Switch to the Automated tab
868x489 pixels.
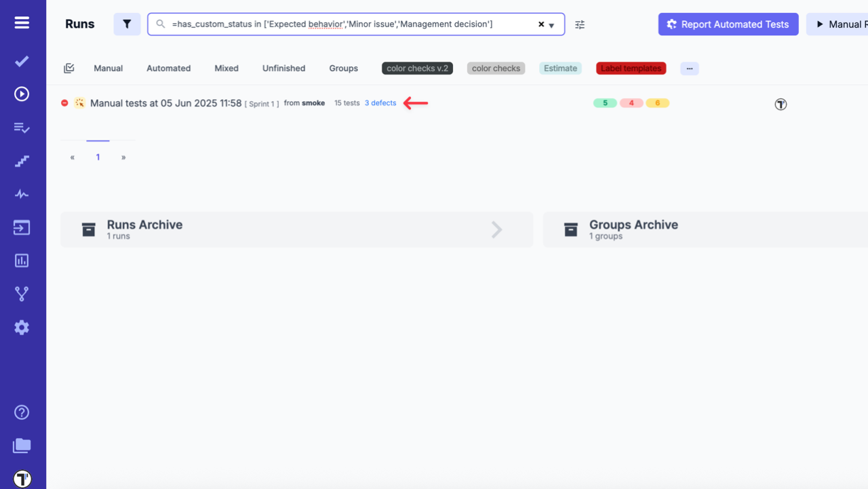click(168, 68)
